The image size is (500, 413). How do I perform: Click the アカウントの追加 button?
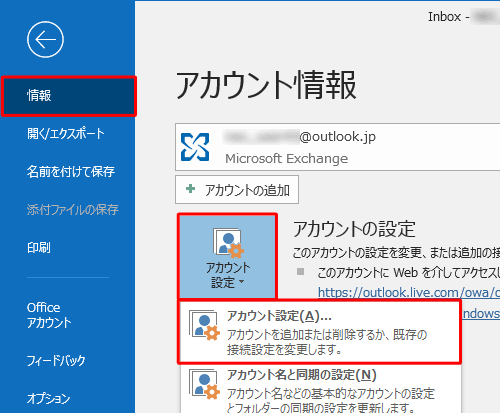pos(237,190)
